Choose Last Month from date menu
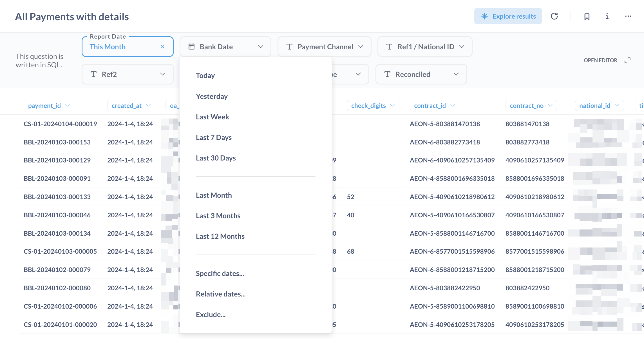Image resolution: width=644 pixels, height=339 pixels. tap(214, 195)
